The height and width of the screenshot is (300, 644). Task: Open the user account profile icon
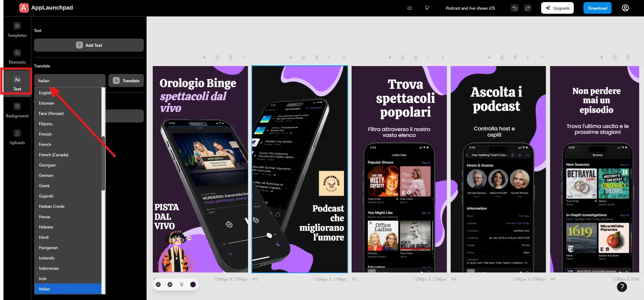point(625,8)
